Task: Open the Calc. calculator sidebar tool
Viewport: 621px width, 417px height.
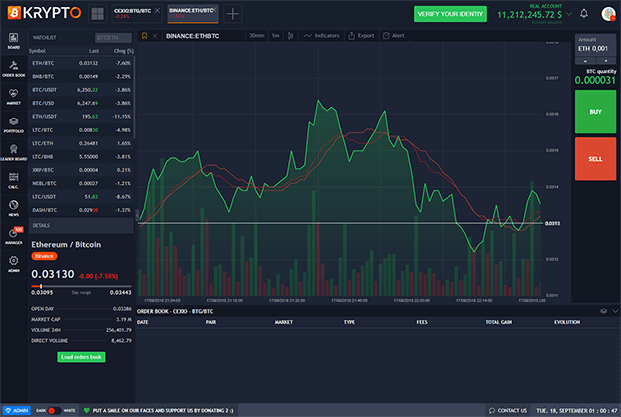Action: 13,181
